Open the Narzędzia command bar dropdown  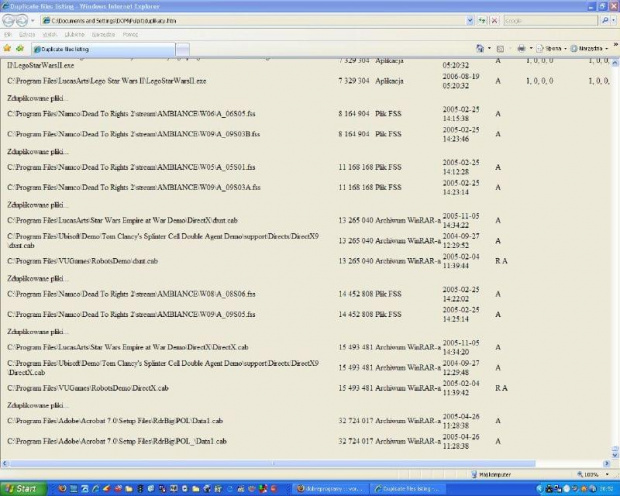tap(589, 49)
